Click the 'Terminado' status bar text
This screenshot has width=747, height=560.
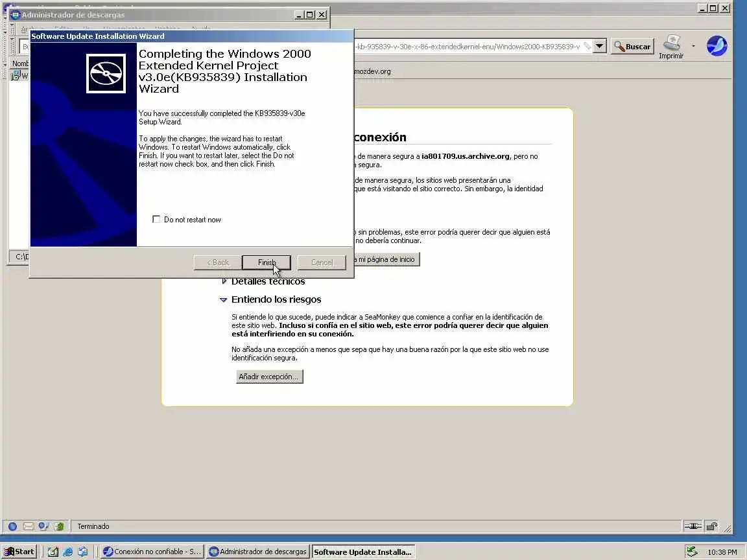coord(93,526)
